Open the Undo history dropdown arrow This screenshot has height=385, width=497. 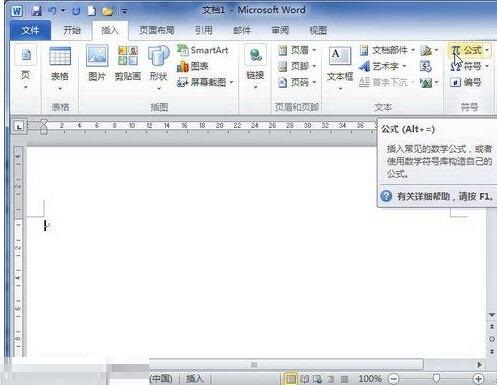pos(63,11)
